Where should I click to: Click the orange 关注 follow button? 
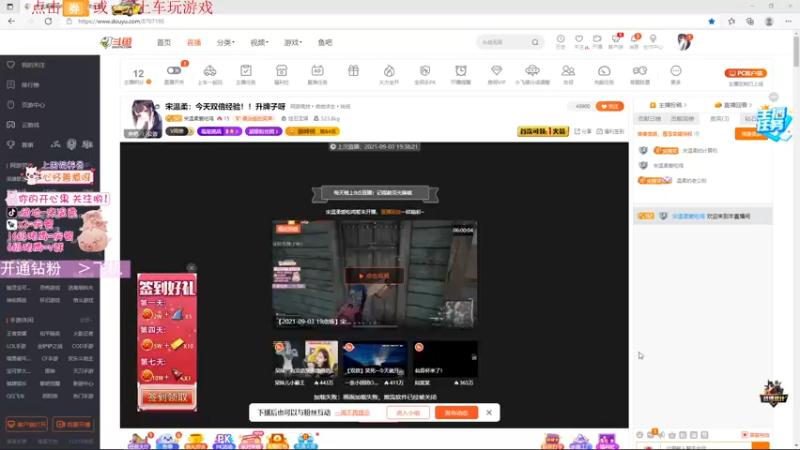tap(609, 106)
